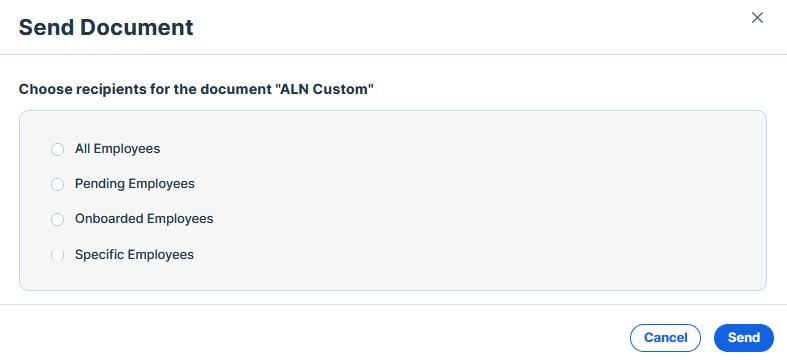
Task: Click the "Onboarded Employees" label text
Action: tap(144, 219)
